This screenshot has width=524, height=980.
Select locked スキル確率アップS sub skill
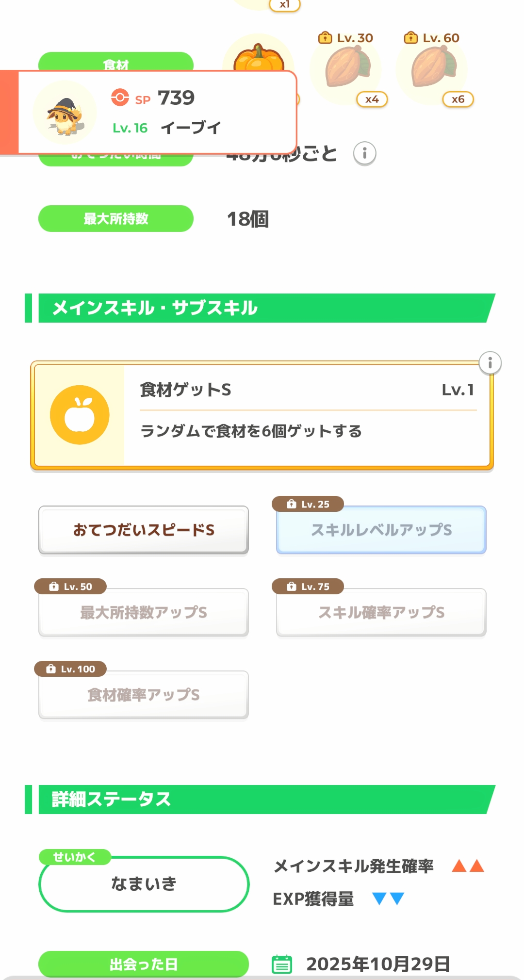(381, 612)
